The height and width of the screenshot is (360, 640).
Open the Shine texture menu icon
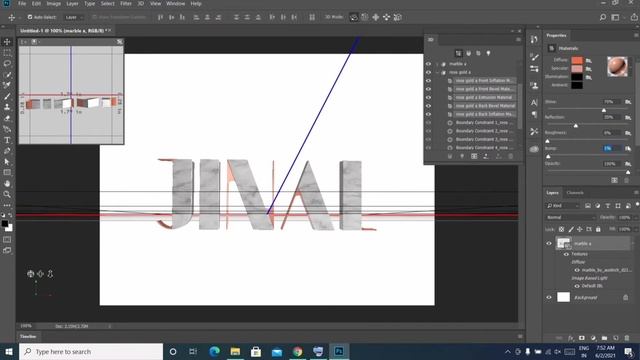coord(628,102)
